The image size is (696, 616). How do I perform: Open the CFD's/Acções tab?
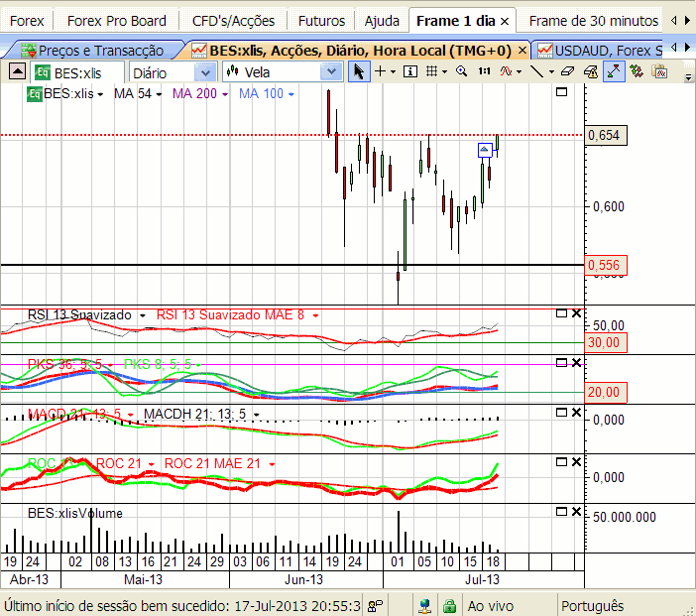tap(233, 21)
